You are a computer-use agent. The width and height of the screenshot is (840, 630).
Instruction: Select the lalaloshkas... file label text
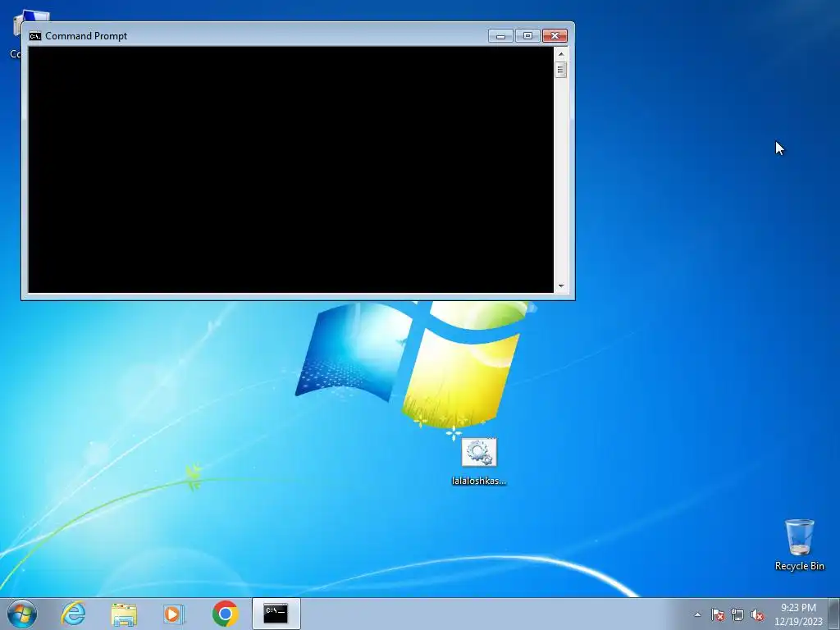pyautogui.click(x=479, y=481)
